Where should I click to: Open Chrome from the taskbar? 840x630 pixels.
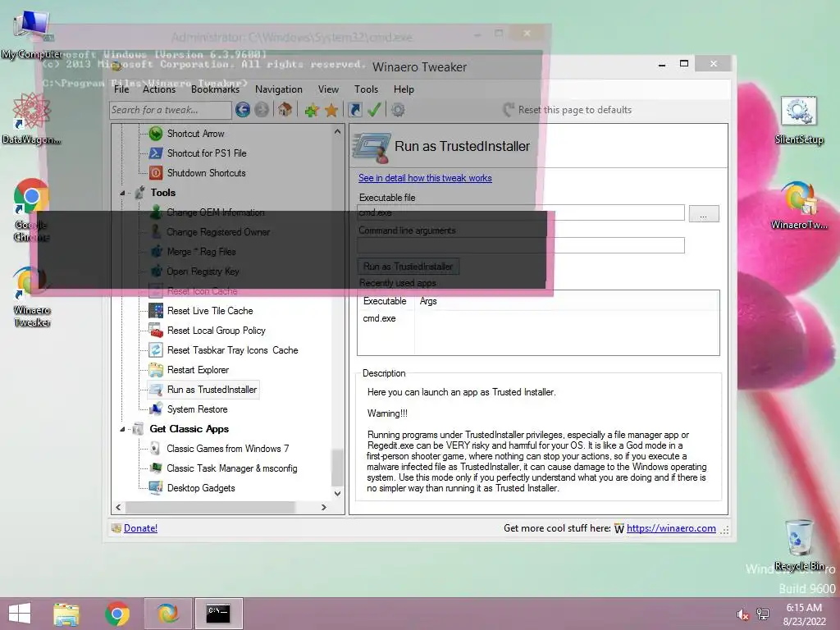pyautogui.click(x=116, y=614)
